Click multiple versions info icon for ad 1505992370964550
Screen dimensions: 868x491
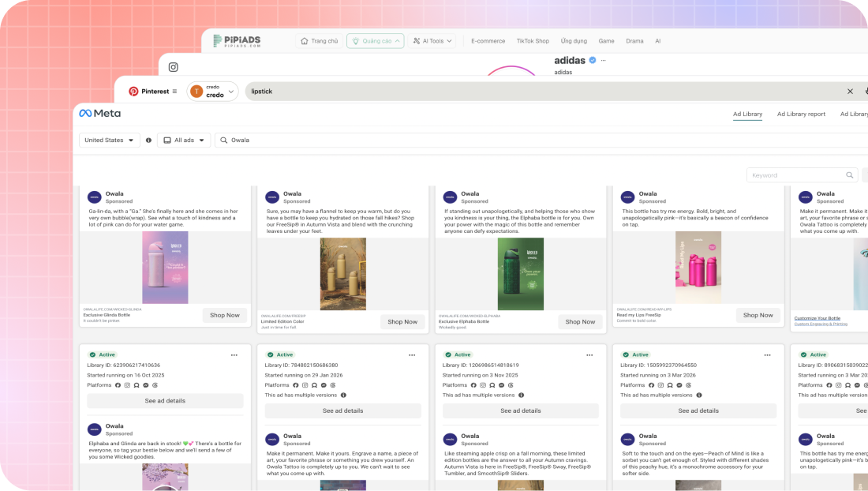point(698,395)
